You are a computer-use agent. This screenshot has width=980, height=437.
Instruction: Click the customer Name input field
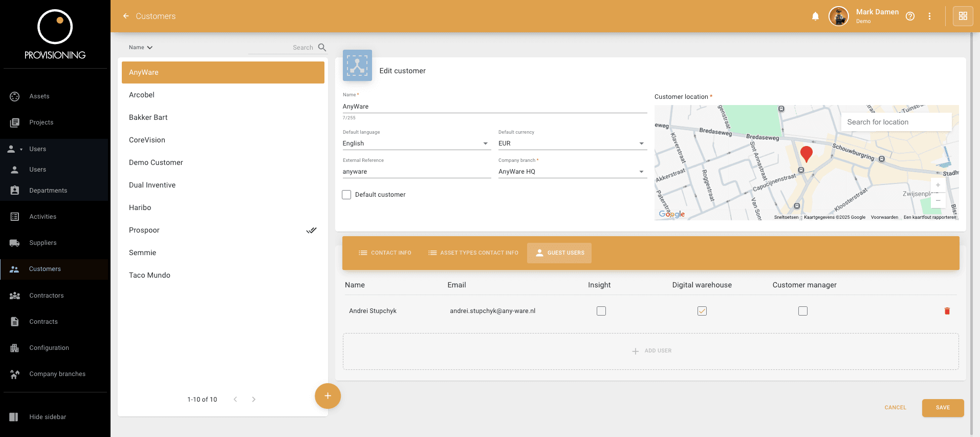point(495,107)
